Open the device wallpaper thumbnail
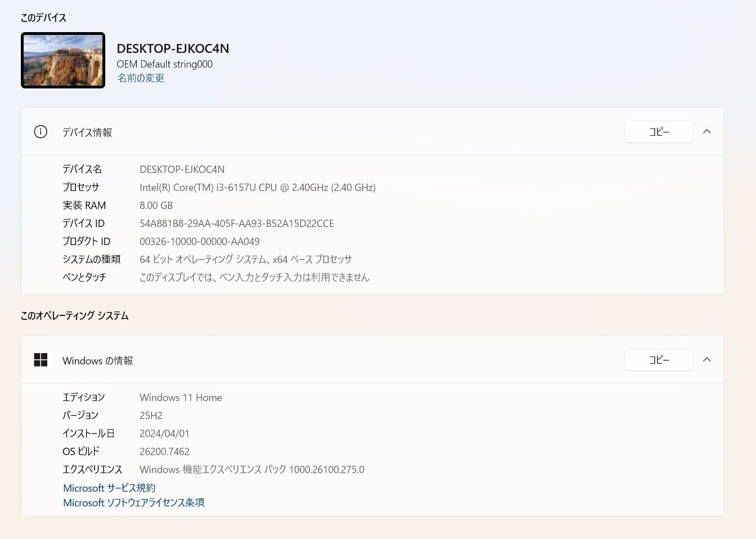Viewport: 756px width, 539px height. click(63, 60)
